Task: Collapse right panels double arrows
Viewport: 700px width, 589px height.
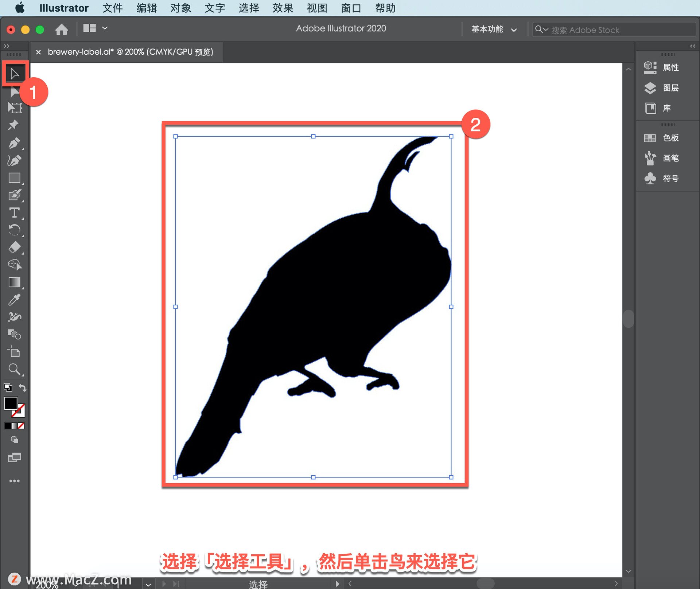Action: tap(693, 46)
